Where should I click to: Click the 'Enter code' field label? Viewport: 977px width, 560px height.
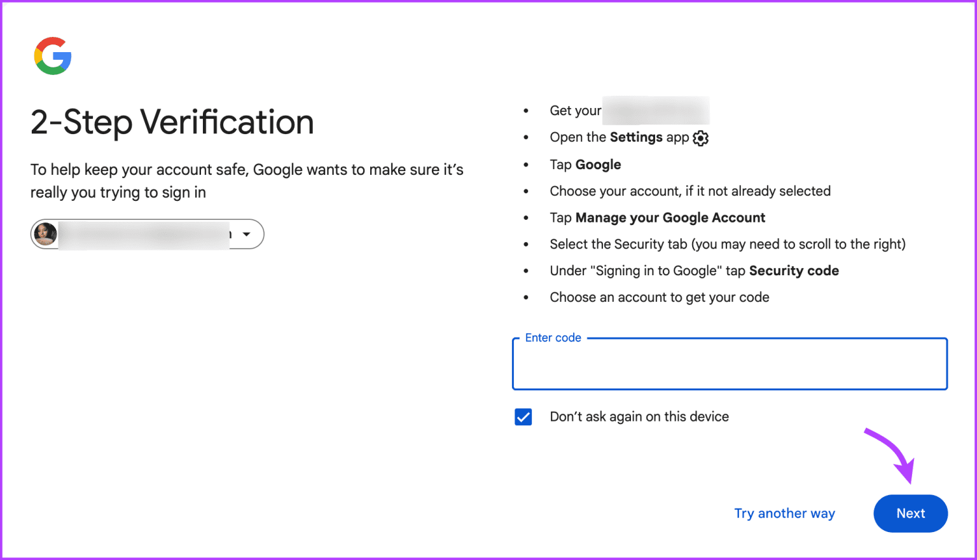[x=553, y=338]
